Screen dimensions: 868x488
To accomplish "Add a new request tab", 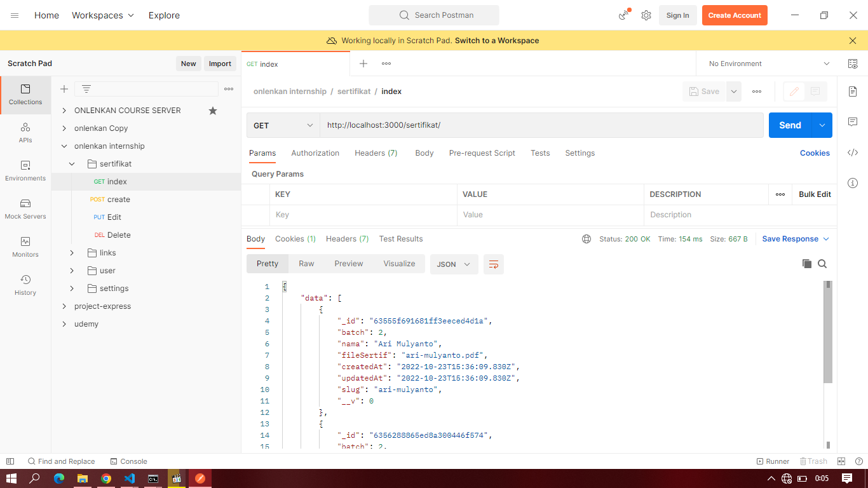I will pyautogui.click(x=363, y=64).
